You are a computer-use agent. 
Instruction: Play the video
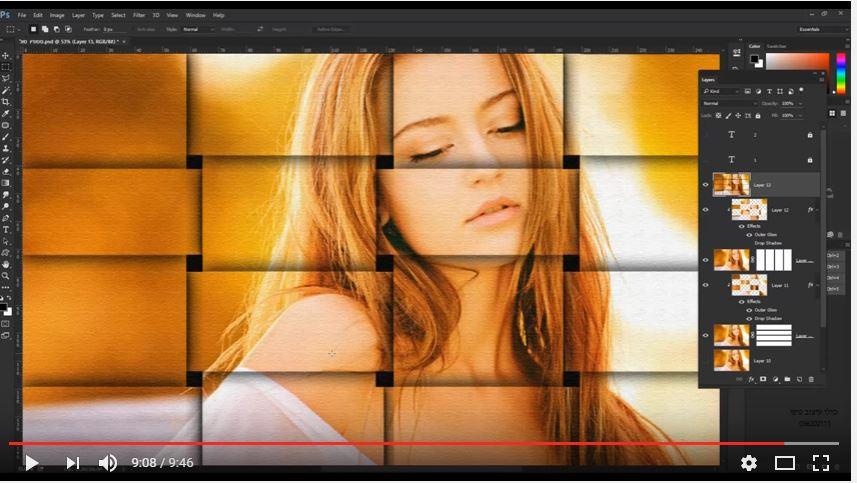(x=31, y=463)
